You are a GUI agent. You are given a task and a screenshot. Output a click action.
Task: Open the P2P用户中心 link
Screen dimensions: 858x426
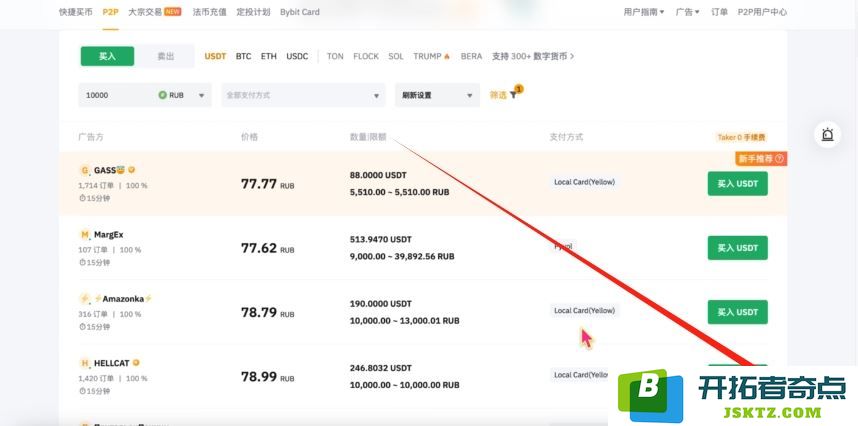[x=762, y=12]
